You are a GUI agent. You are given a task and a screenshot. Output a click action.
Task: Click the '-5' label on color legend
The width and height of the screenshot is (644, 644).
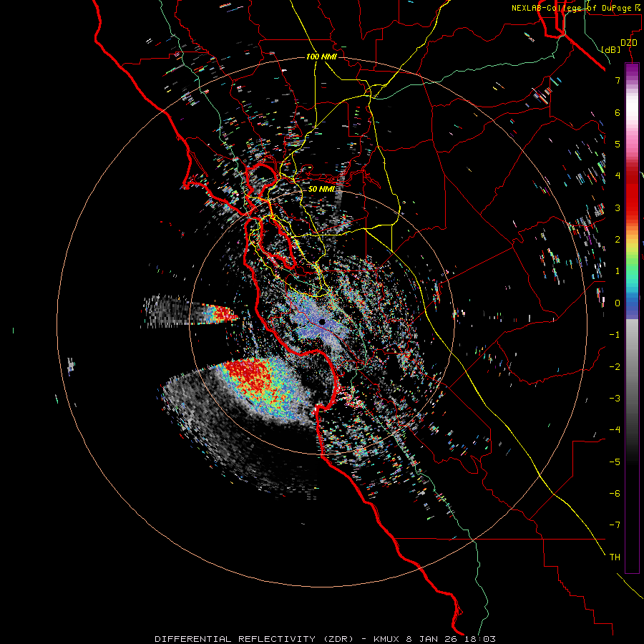[615, 462]
